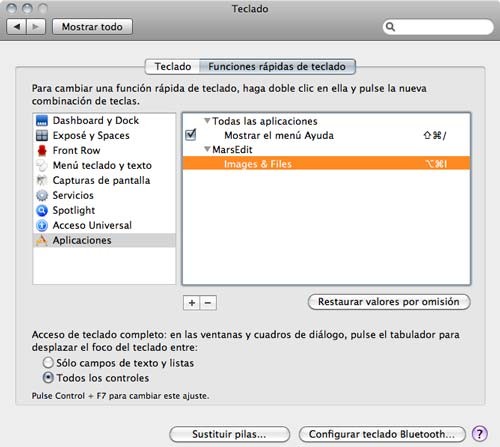
Task: Select Menú teclado y texto label
Action: pos(102,165)
